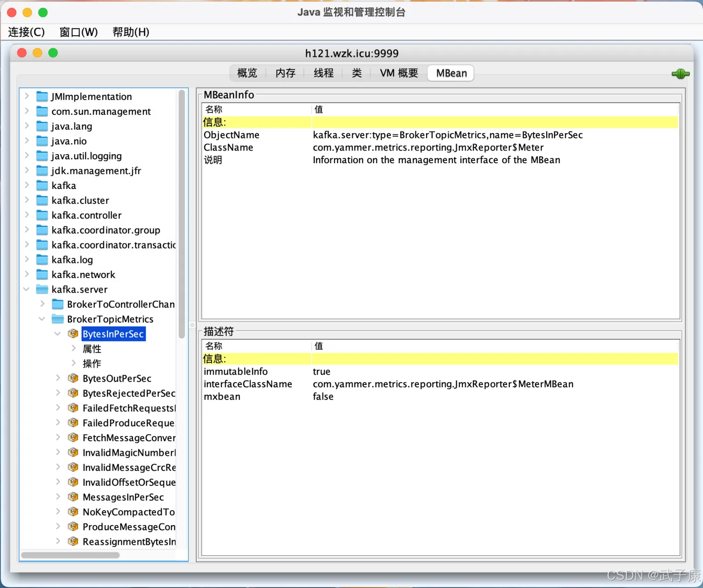Viewport: 703px width, 588px height.
Task: Click the FailedProduceReque MBean icon
Action: (x=73, y=423)
